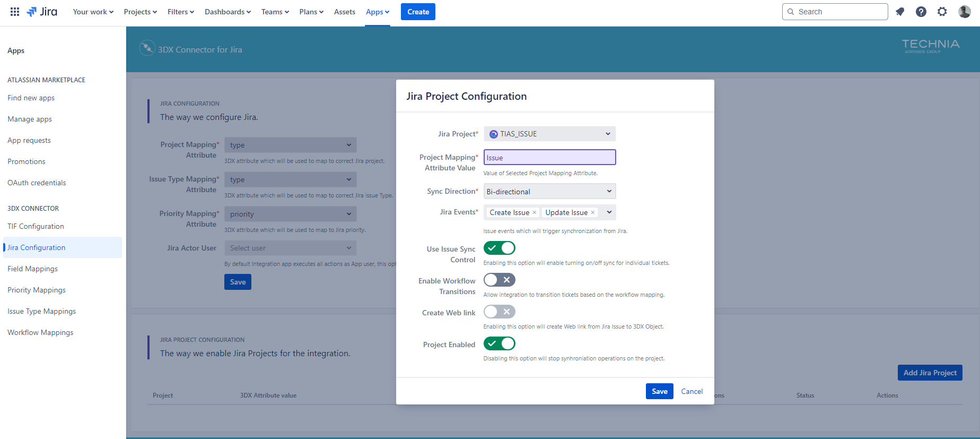980x439 pixels.
Task: Open Promotions link
Action: point(27,161)
